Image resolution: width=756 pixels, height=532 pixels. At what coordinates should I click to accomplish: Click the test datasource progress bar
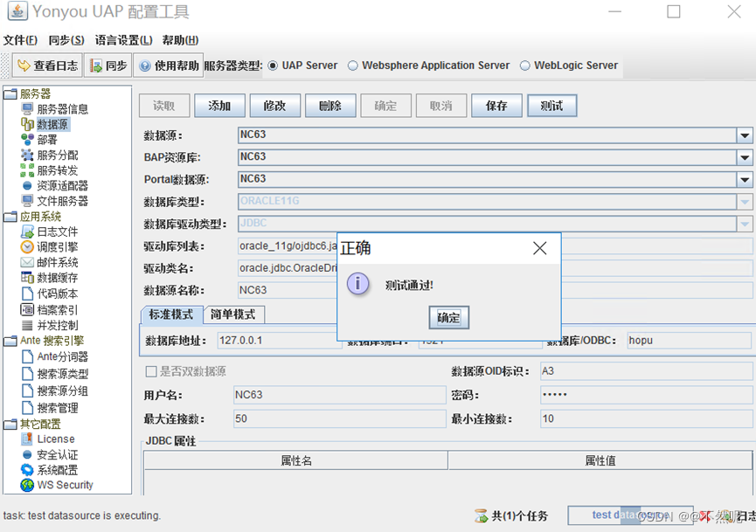point(630,515)
